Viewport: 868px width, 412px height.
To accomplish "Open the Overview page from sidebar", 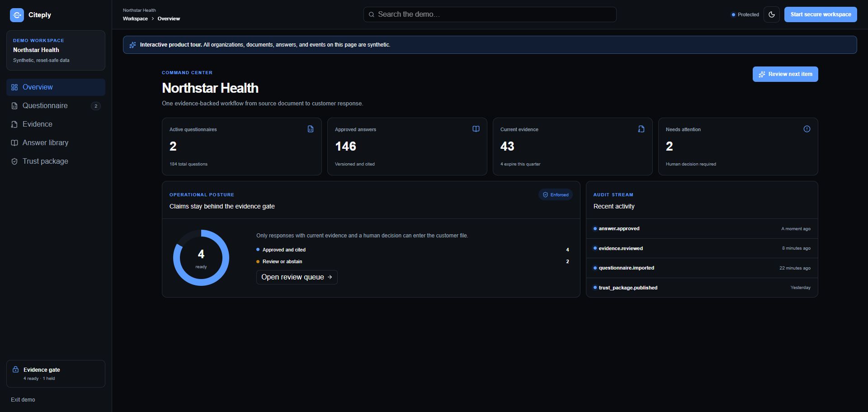I will (56, 87).
